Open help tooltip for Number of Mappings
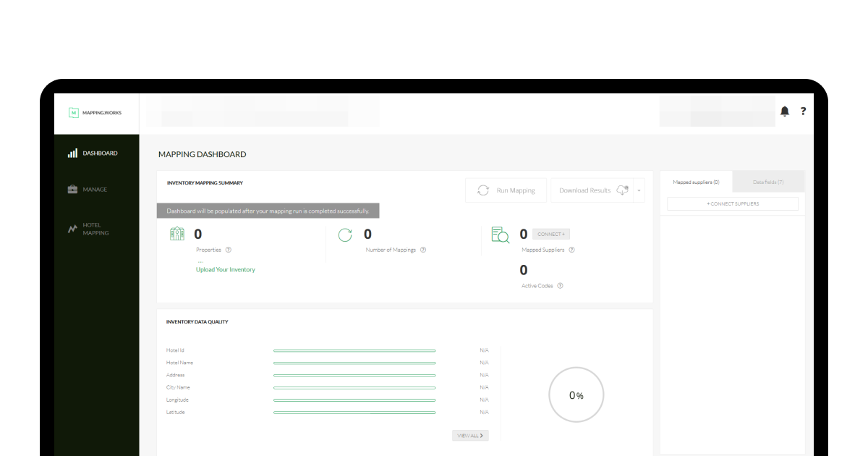 tap(423, 250)
